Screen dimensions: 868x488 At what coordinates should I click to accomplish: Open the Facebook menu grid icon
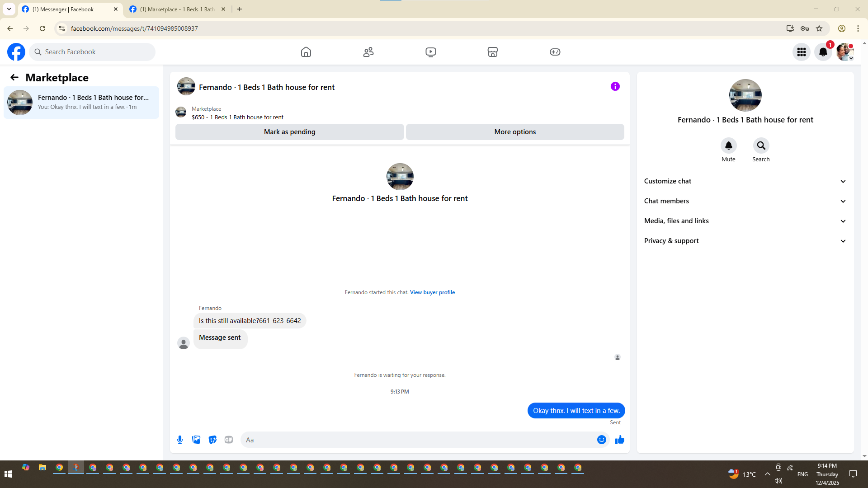coord(801,52)
